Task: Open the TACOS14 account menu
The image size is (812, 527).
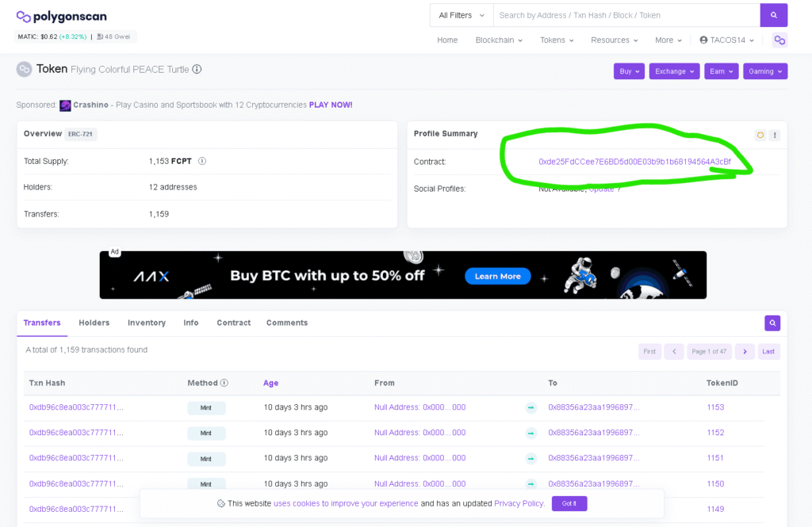Action: pyautogui.click(x=726, y=40)
